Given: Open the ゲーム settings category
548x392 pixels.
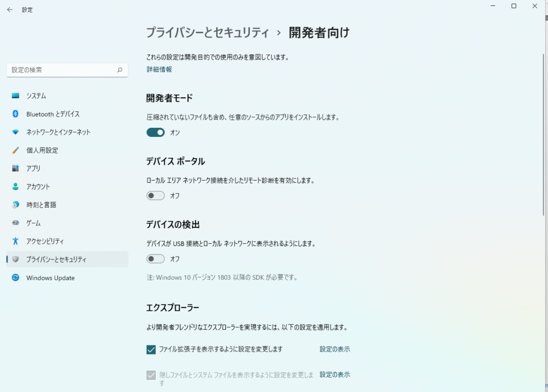Looking at the screenshot, I should click(33, 223).
